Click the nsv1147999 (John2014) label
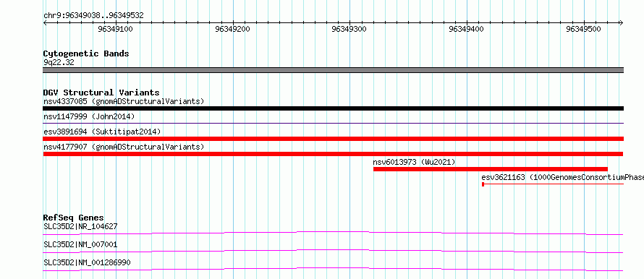 [x=89, y=116]
